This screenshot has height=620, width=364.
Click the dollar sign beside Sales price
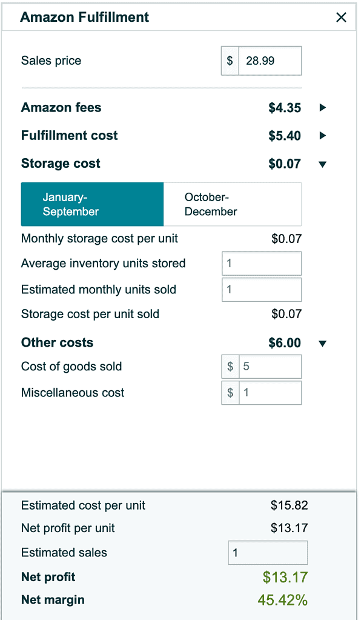tap(230, 61)
